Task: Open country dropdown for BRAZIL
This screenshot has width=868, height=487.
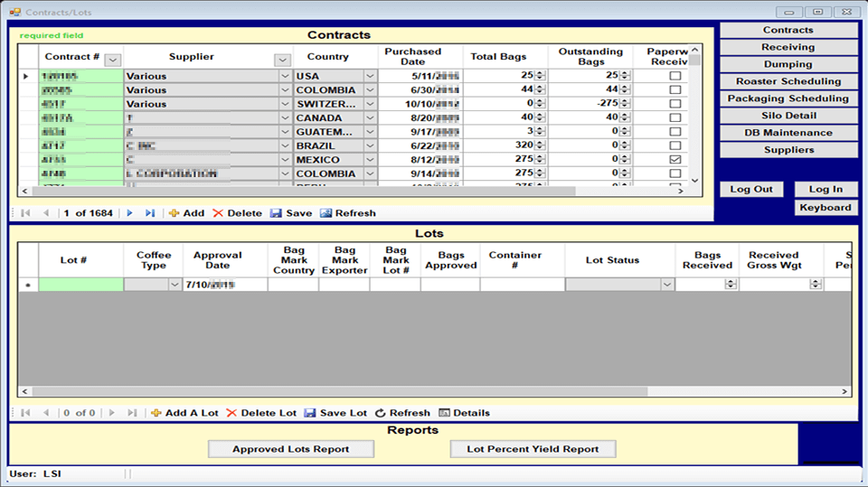Action: (x=371, y=145)
